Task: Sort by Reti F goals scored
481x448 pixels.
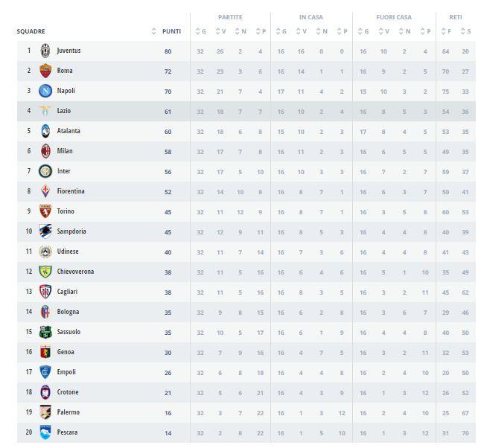Action: point(445,31)
